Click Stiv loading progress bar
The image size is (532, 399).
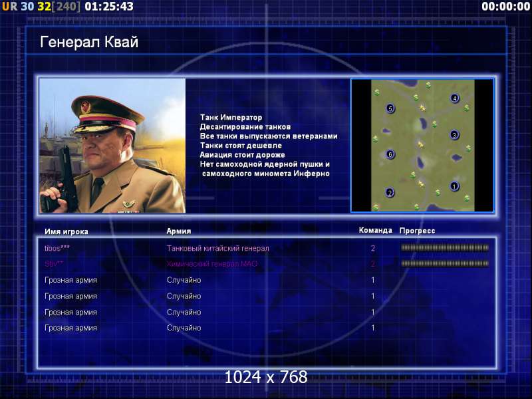[x=445, y=263]
